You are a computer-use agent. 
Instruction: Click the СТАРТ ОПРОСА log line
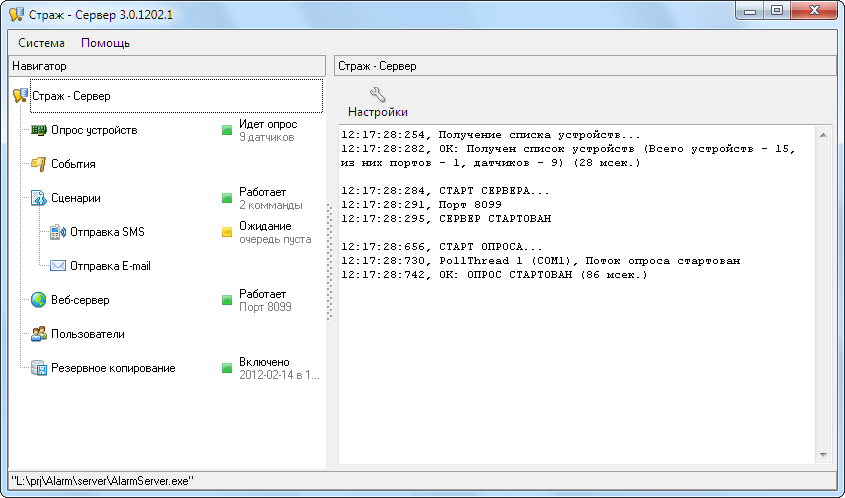442,247
